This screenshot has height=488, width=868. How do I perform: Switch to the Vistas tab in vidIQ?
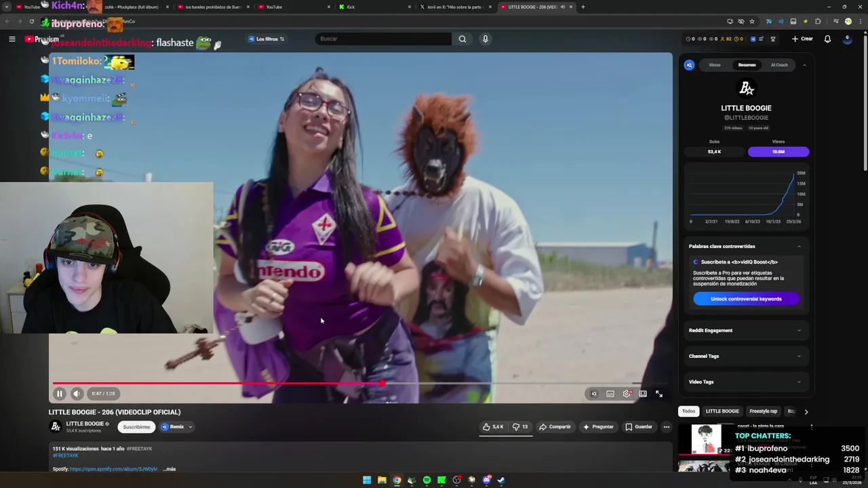[x=715, y=65]
